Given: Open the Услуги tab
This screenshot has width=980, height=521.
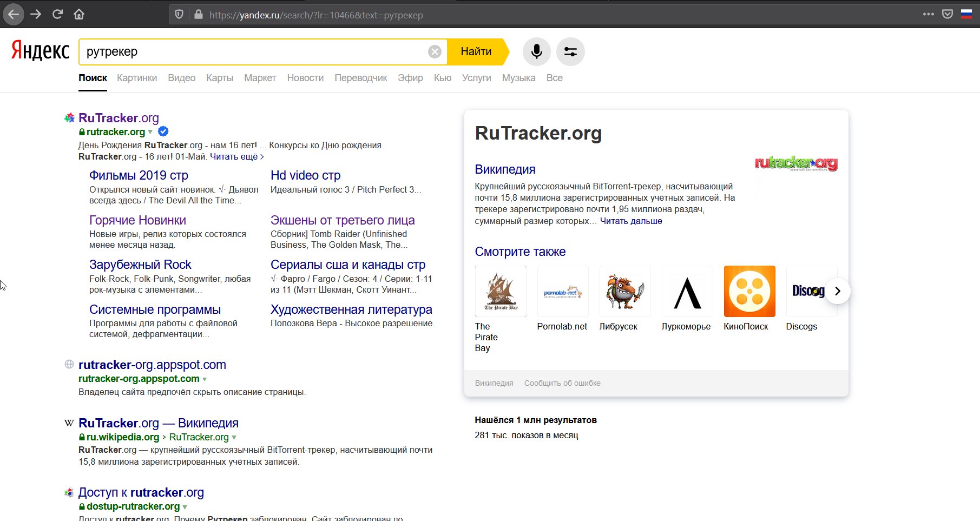Looking at the screenshot, I should [x=477, y=78].
